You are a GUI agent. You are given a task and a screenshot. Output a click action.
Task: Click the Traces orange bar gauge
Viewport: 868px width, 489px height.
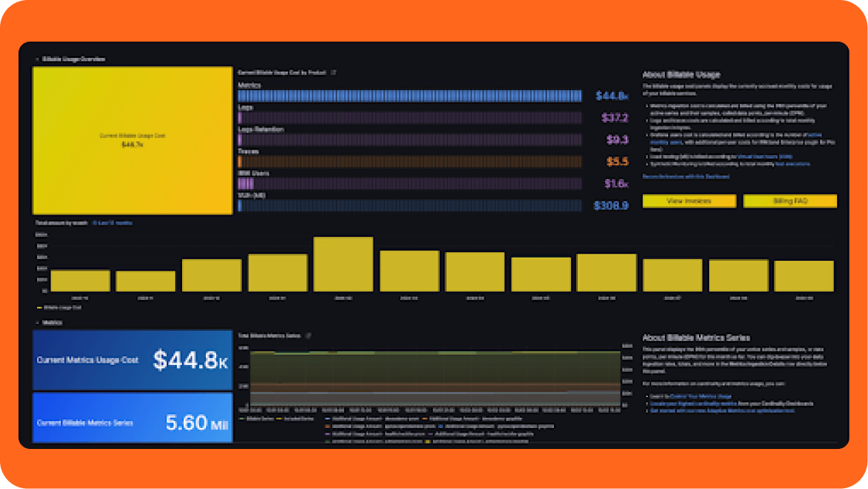point(410,162)
